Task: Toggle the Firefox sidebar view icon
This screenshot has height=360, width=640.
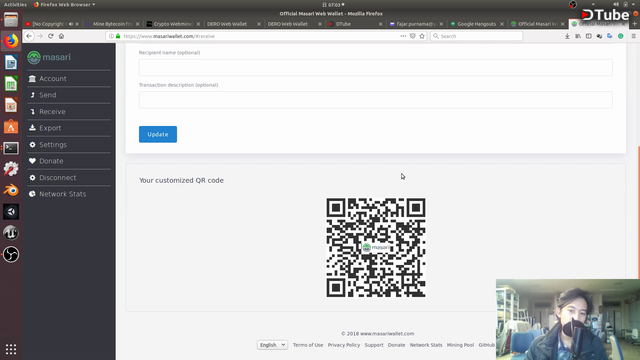Action: tap(589, 36)
